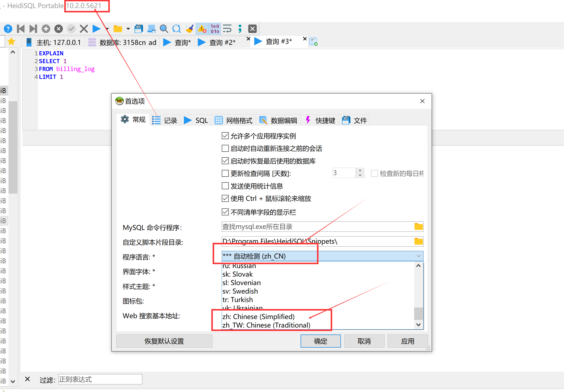Select zh_TW: Chinese (Traditional) language
This screenshot has width=564, height=392.
[318, 325]
